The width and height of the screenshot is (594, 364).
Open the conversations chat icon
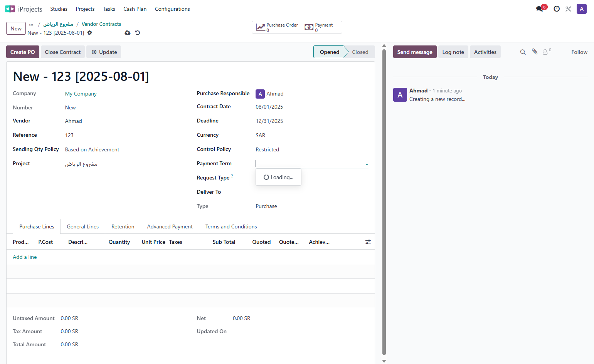(540, 9)
